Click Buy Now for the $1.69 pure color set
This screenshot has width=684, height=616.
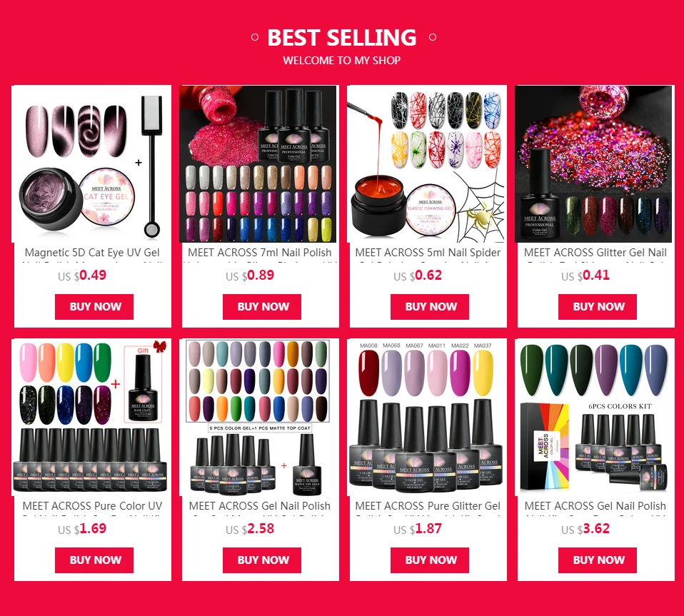click(x=94, y=560)
